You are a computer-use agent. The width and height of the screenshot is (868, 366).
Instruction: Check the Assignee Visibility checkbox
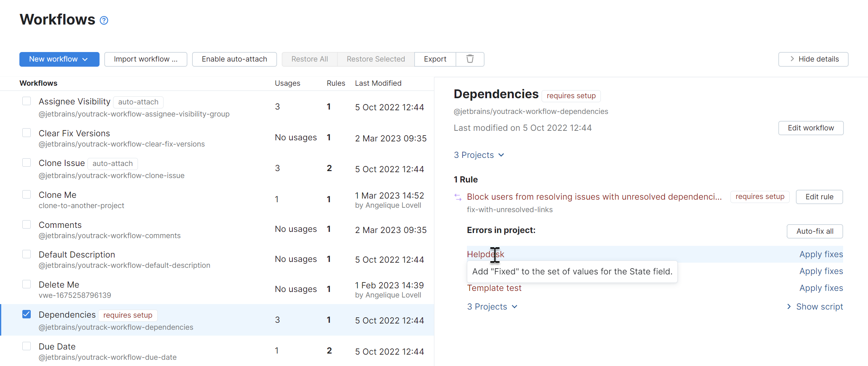click(x=26, y=101)
